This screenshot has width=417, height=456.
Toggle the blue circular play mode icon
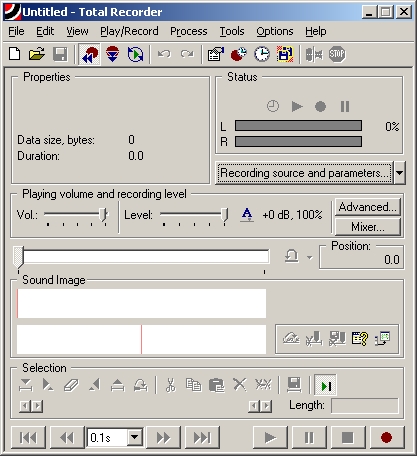point(135,54)
